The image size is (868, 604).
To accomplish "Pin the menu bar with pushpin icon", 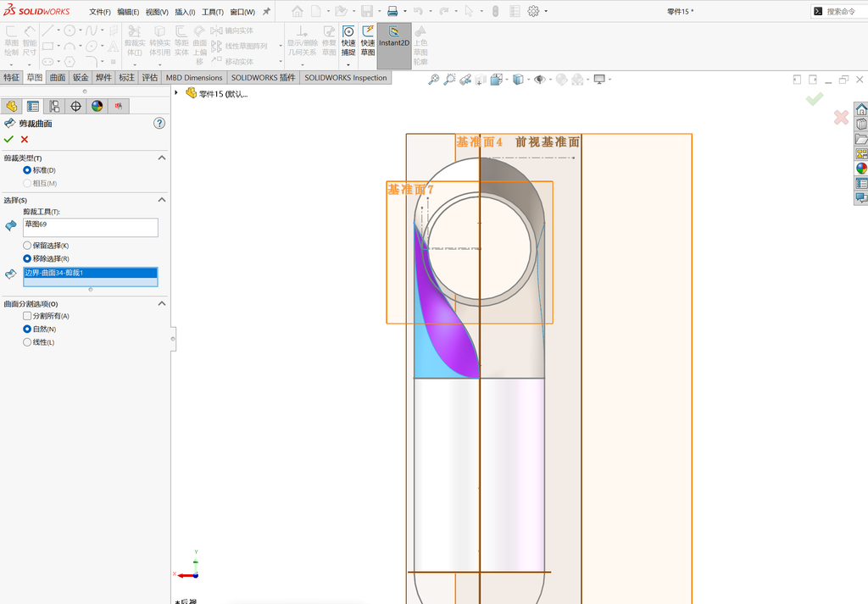I will click(x=266, y=11).
